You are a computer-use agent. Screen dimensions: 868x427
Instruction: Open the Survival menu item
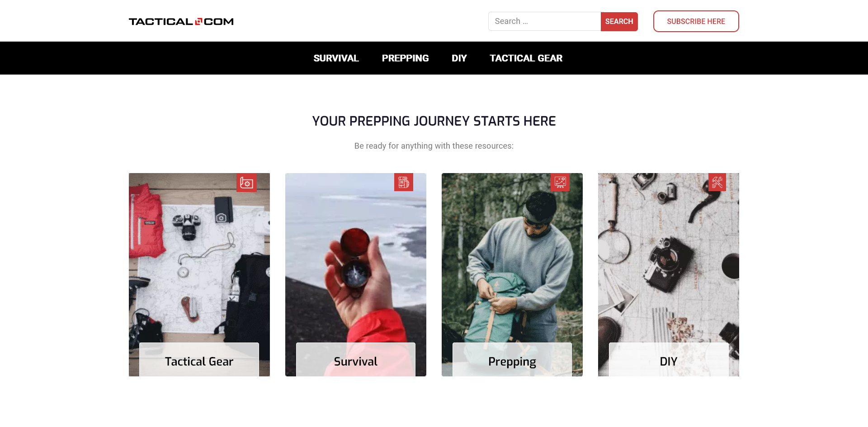point(336,58)
